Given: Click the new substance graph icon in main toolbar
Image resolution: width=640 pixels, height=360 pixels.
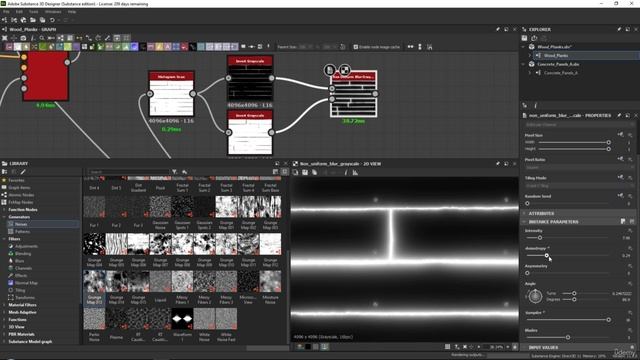Looking at the screenshot, I should tap(4, 20).
